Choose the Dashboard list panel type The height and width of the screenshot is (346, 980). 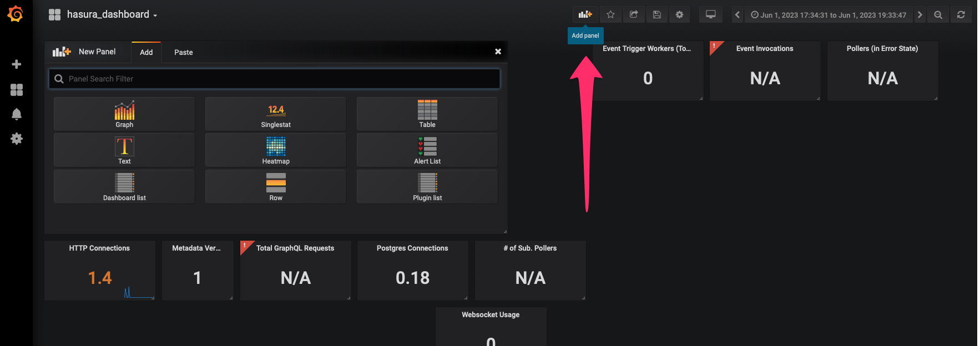pos(124,187)
